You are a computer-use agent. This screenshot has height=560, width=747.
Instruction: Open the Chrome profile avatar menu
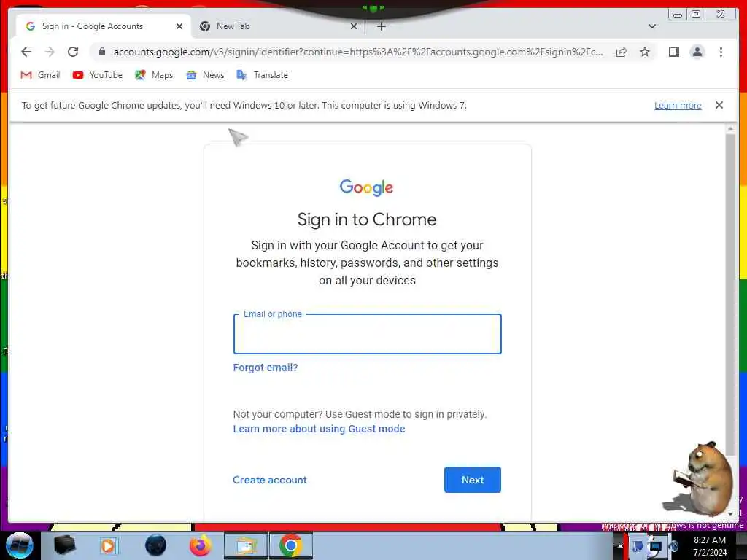coord(697,52)
